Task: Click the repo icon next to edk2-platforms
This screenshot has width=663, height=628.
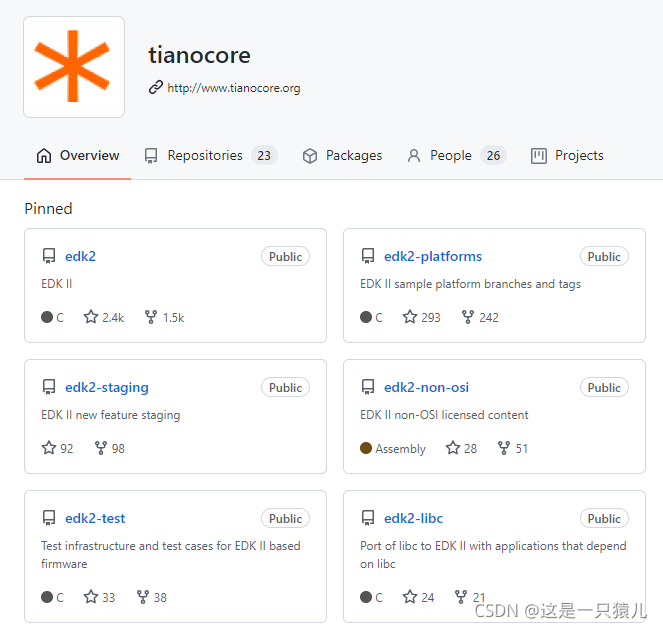Action: [x=368, y=256]
